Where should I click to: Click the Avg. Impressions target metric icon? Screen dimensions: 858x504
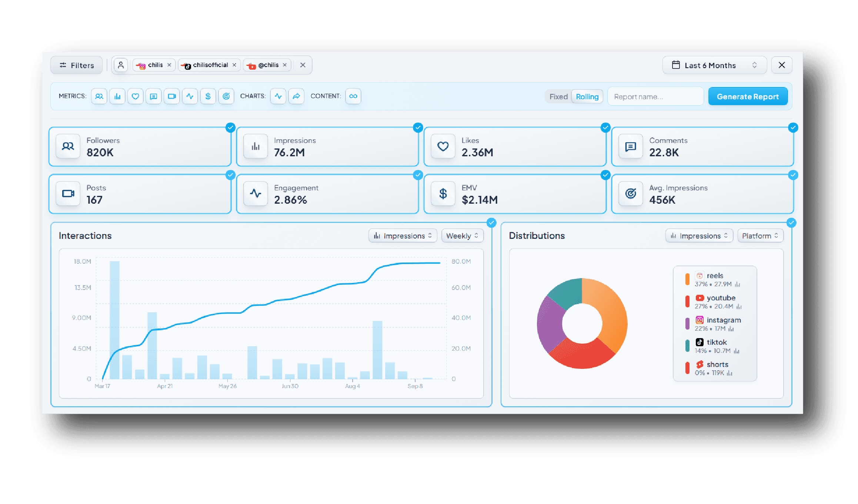pos(226,96)
